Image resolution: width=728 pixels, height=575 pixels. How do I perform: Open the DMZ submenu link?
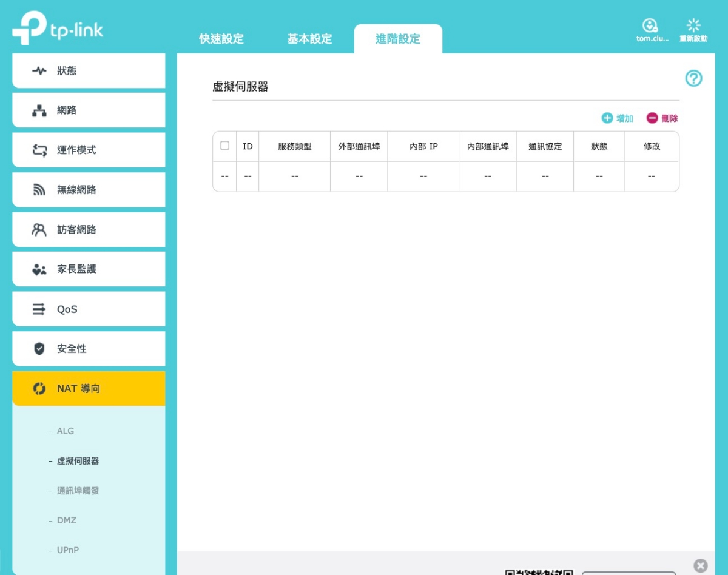tap(67, 520)
